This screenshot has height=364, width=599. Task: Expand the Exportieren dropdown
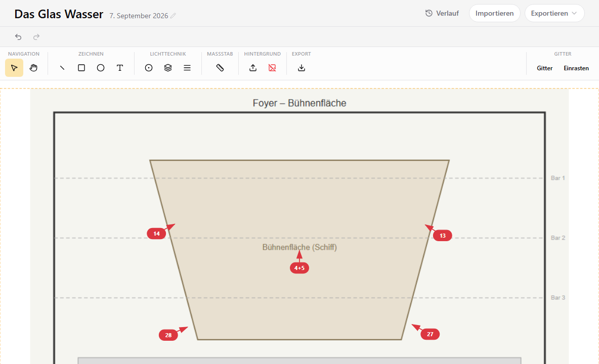coord(554,13)
